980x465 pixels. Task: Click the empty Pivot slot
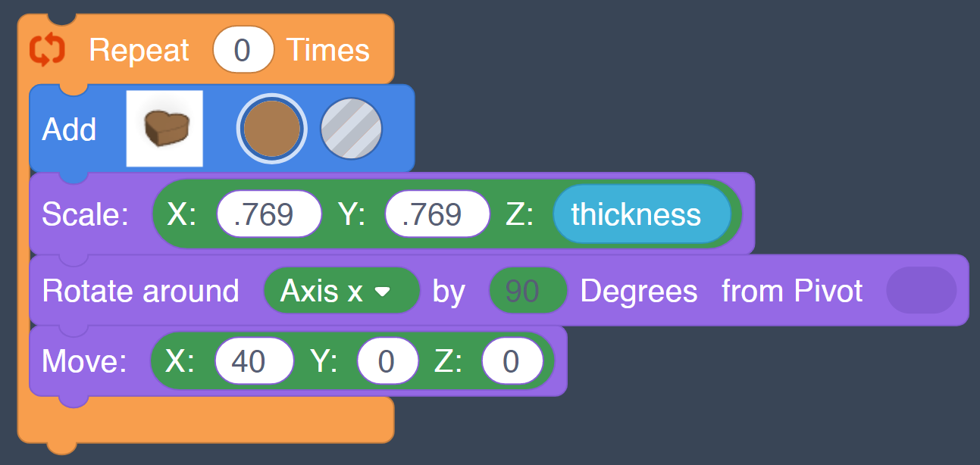tap(921, 290)
